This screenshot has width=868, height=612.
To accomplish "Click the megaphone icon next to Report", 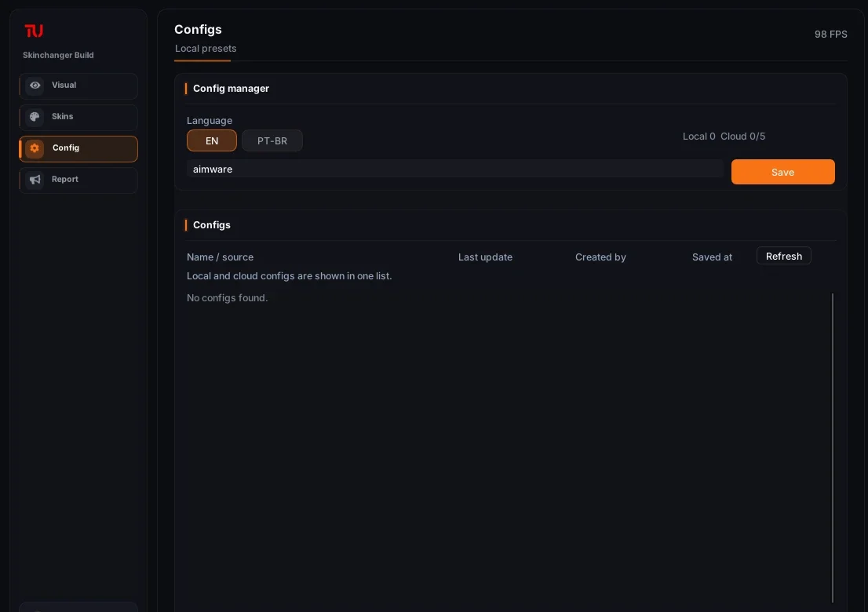I will 35,179.
